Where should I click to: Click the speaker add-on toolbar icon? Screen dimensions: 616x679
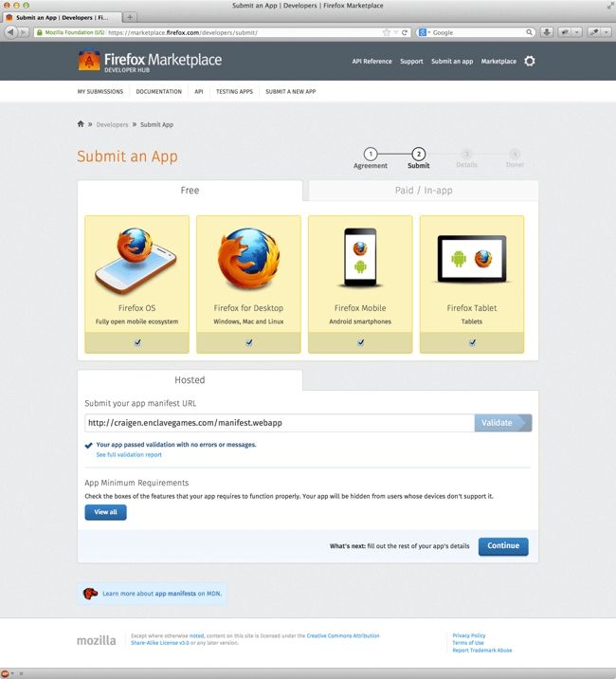point(565,32)
